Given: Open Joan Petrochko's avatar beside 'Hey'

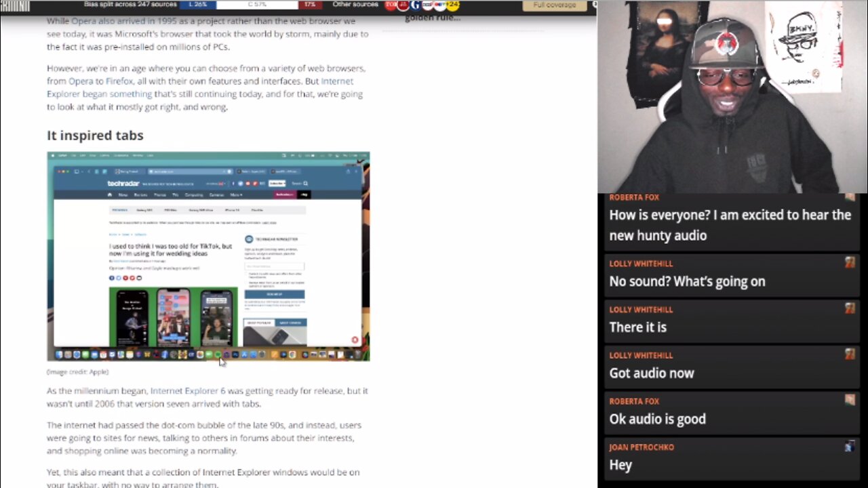Looking at the screenshot, I should pyautogui.click(x=850, y=446).
